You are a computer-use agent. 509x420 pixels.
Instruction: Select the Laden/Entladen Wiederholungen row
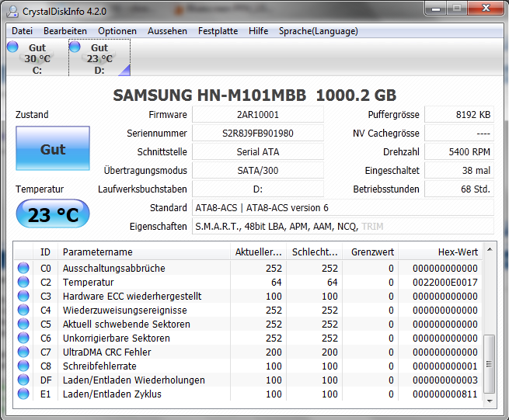(x=248, y=380)
